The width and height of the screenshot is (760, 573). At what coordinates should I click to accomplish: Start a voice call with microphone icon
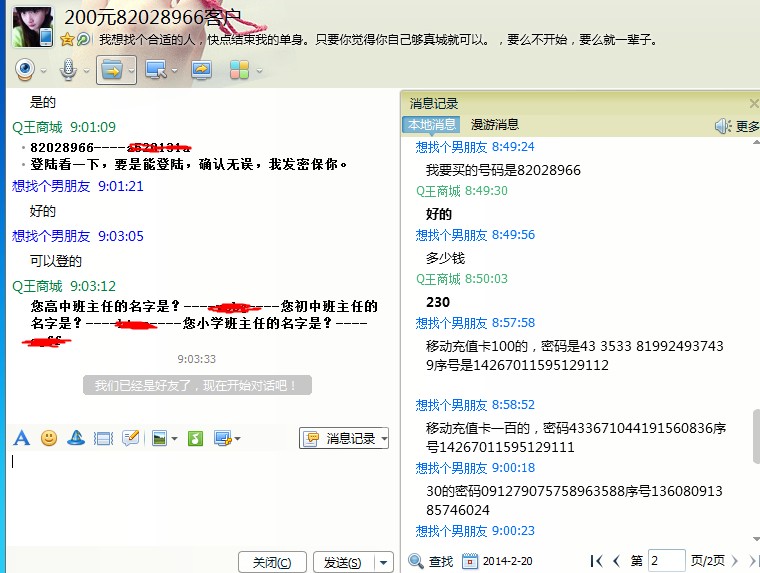(68, 70)
